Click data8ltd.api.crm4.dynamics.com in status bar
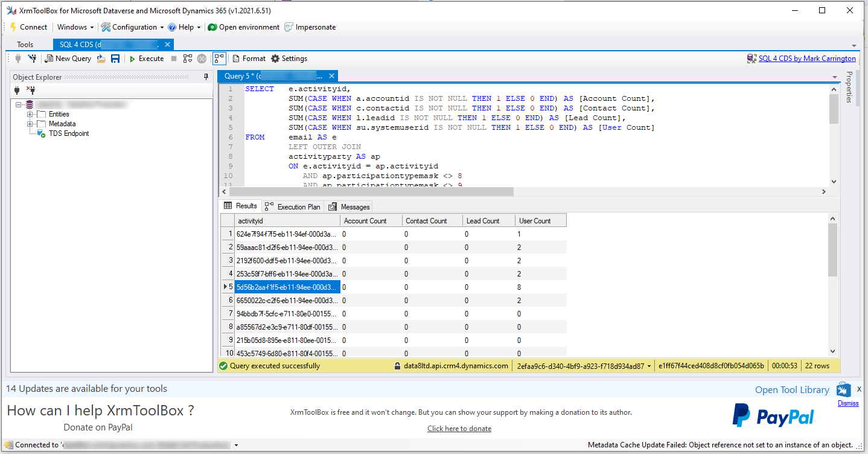868x454 pixels. coord(456,366)
